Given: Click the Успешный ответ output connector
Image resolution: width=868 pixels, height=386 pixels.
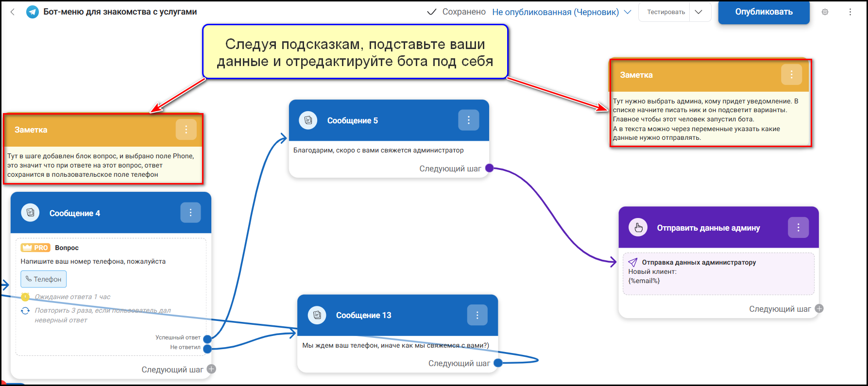Looking at the screenshot, I should pos(207,338).
